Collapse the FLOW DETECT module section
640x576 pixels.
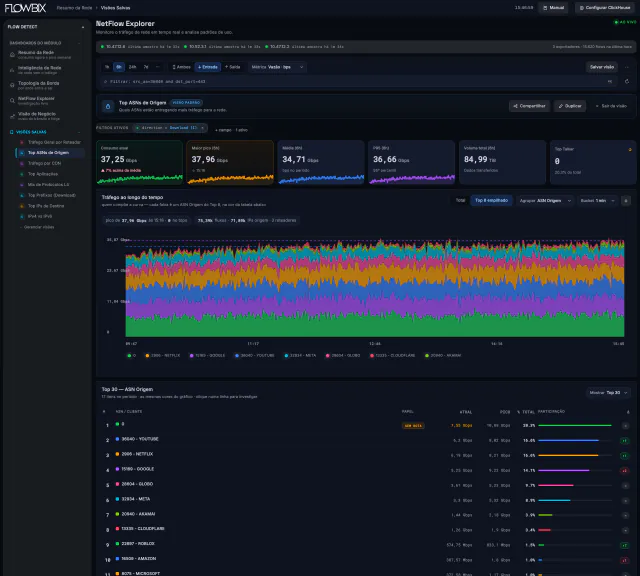(x=83, y=27)
